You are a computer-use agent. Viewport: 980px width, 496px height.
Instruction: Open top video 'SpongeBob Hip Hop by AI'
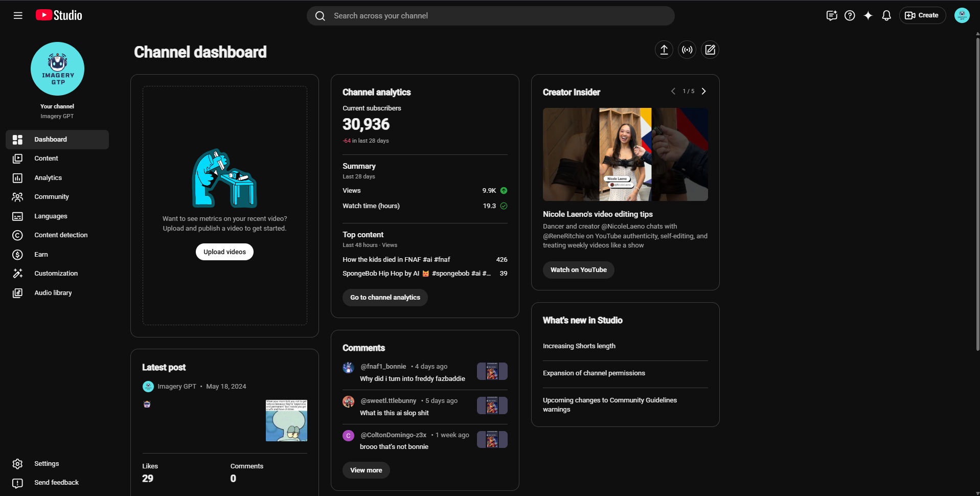point(417,274)
